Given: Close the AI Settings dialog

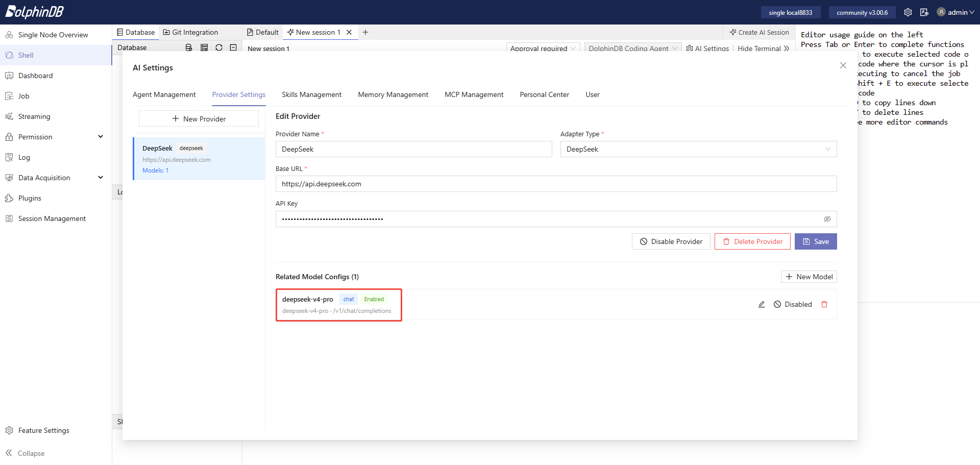Looking at the screenshot, I should pos(843,65).
